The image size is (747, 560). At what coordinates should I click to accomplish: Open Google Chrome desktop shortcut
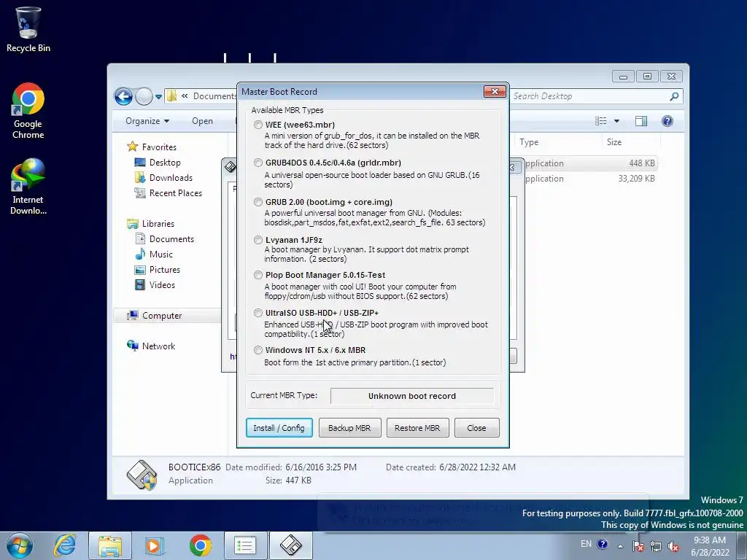coord(28,111)
